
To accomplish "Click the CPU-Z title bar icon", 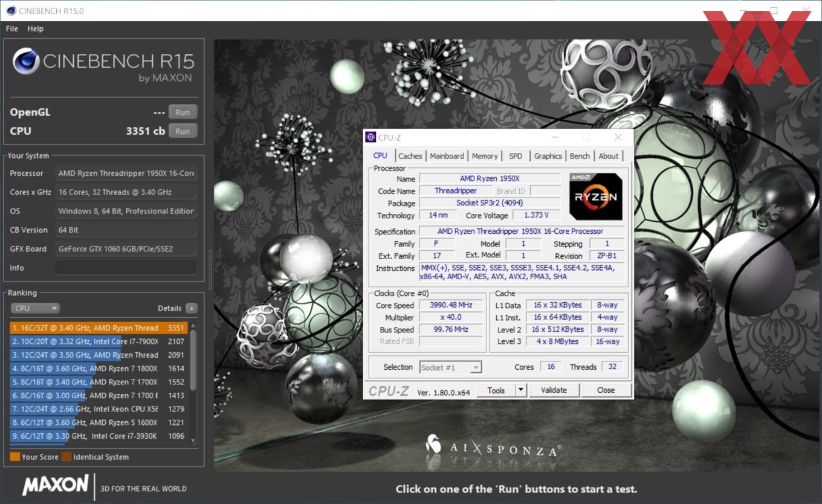I will 371,137.
